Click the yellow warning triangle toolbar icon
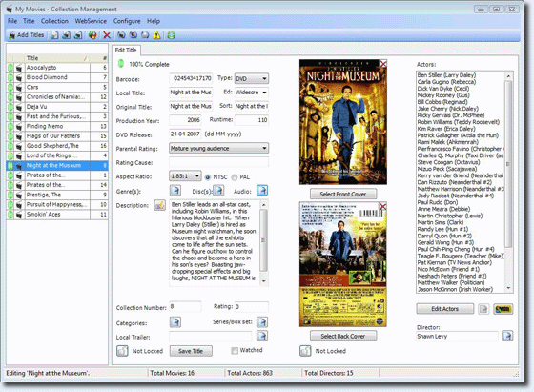Screen dimensions: 534x392 pyautogui.click(x=156, y=35)
